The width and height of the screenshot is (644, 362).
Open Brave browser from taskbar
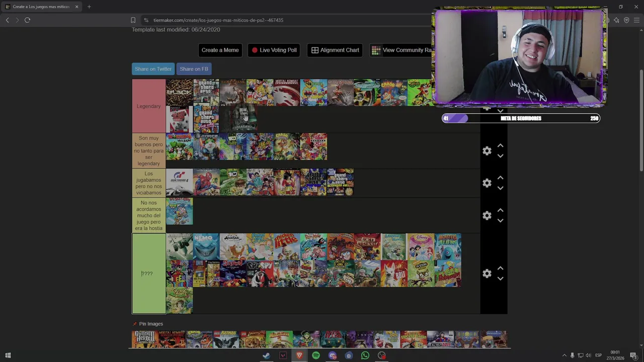click(x=299, y=355)
